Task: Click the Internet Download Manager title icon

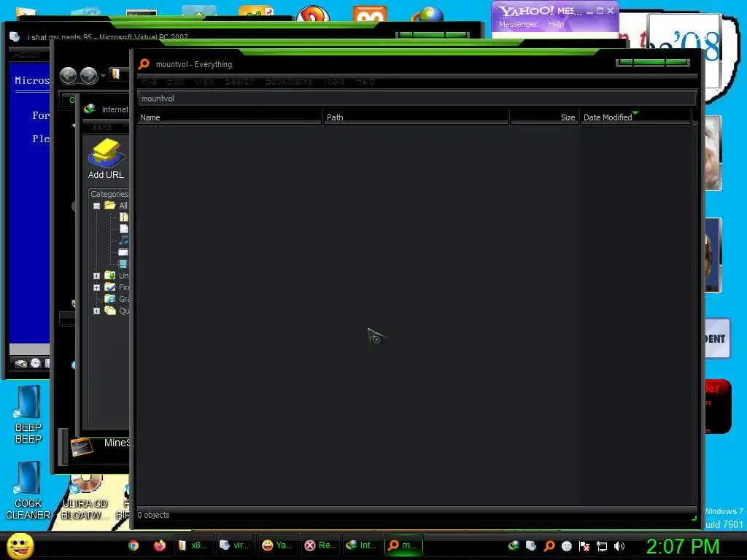Action: click(89, 109)
